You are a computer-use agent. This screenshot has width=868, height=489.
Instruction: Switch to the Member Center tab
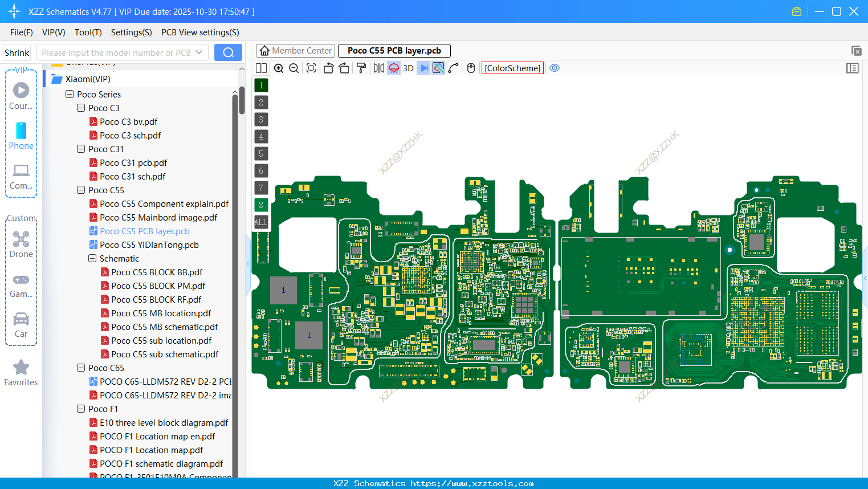pos(295,50)
